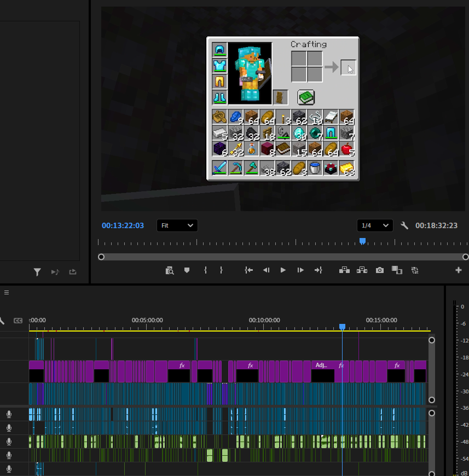The width and height of the screenshot is (469, 476).
Task: Click the duration readout 00:18:32:23
Action: point(436,225)
